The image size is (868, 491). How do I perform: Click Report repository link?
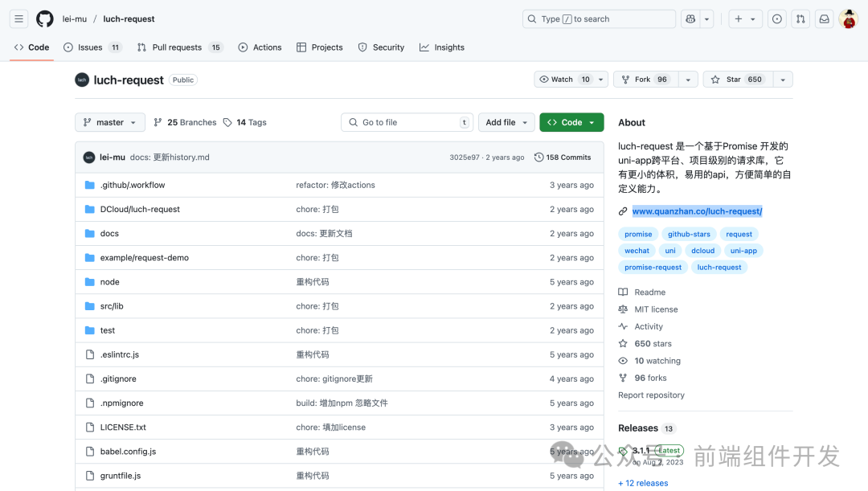coord(651,395)
